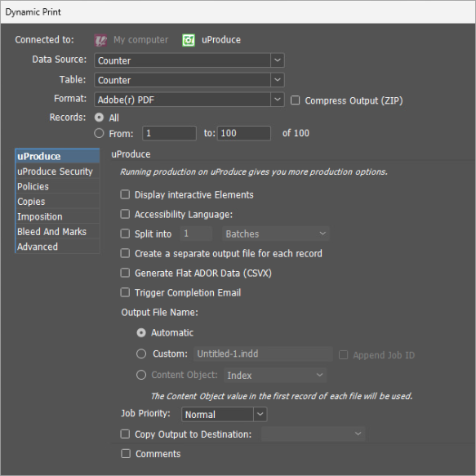Viewport: 476px width, 476px height.
Task: Click the uProduce connection label
Action: (221, 40)
